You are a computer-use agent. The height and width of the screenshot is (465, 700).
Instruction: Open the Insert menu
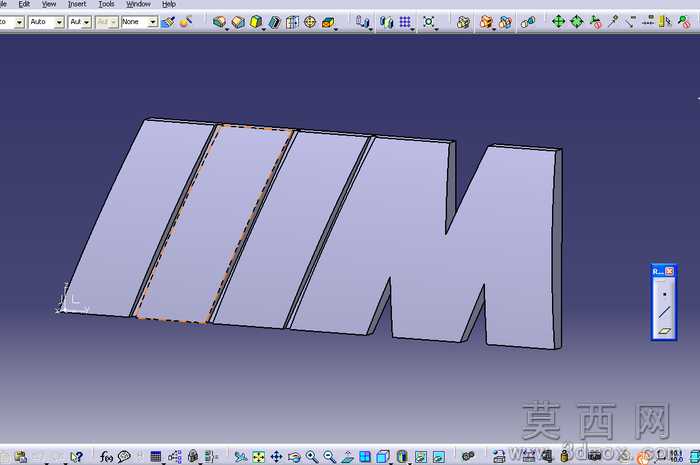[77, 4]
